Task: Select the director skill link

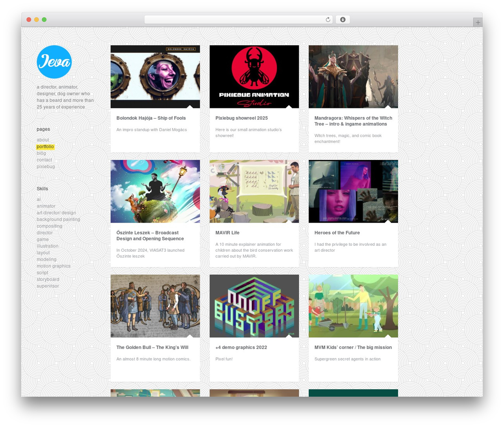Action: point(44,233)
